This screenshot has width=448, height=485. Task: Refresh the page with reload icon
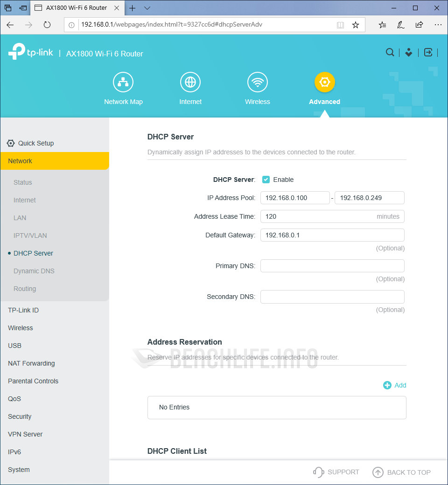click(47, 25)
